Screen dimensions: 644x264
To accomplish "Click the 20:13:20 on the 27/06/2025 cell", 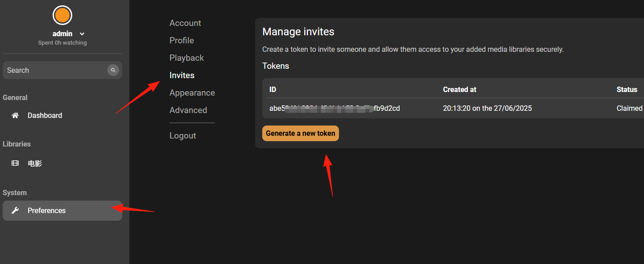I will tap(487, 108).
